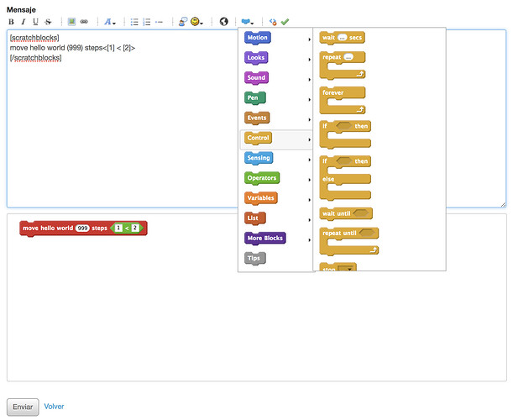Open the More Blocks category
The width and height of the screenshot is (513, 420).
click(265, 239)
